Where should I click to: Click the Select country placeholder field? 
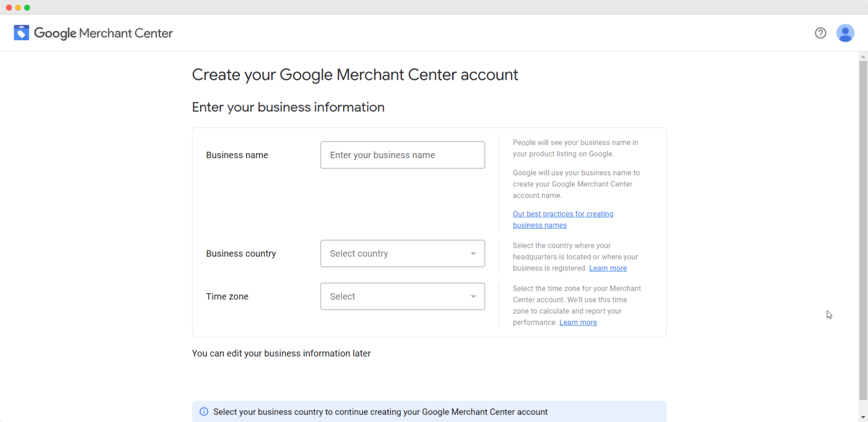(367, 253)
